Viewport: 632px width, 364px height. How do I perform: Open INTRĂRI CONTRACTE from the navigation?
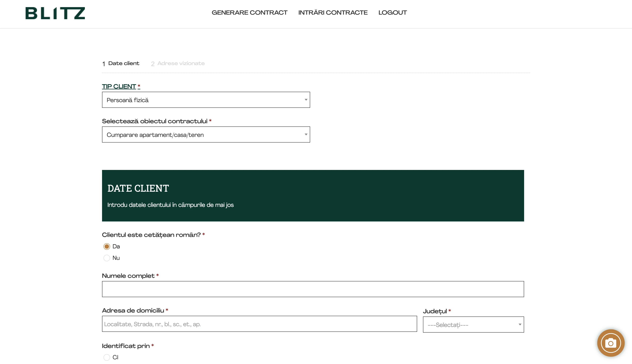333,12
